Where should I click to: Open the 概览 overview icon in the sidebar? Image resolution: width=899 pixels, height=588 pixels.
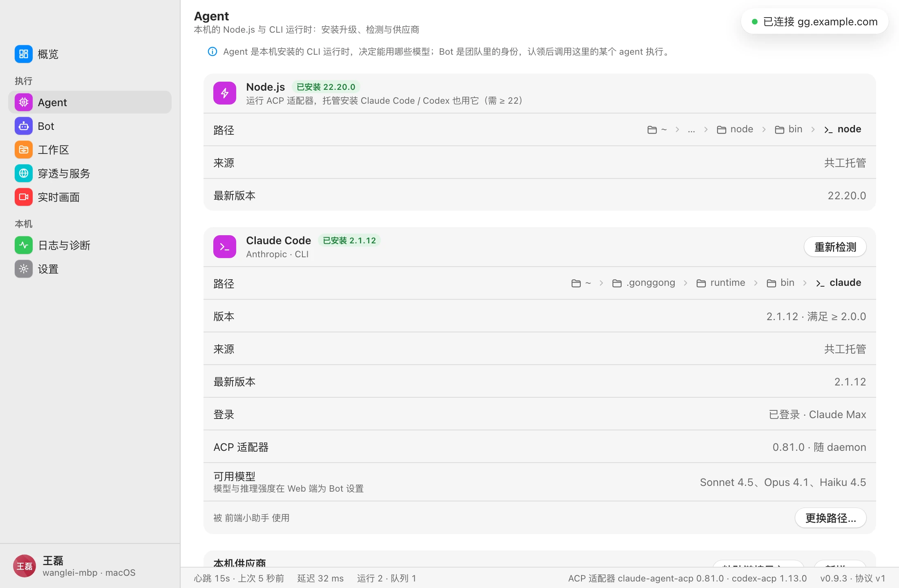(x=24, y=54)
